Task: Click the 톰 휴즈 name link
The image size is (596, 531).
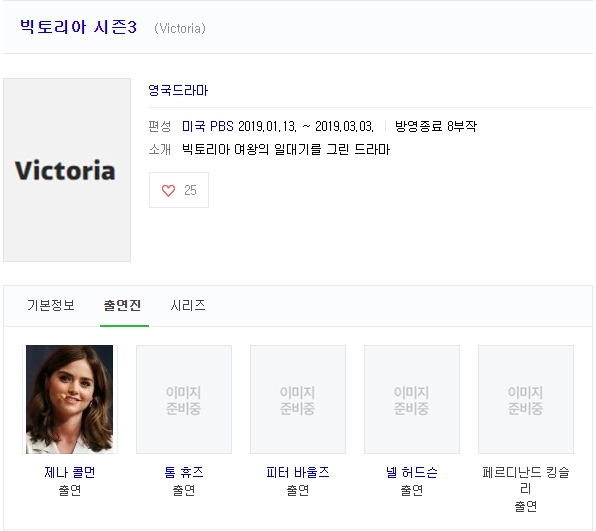Action: pyautogui.click(x=184, y=472)
